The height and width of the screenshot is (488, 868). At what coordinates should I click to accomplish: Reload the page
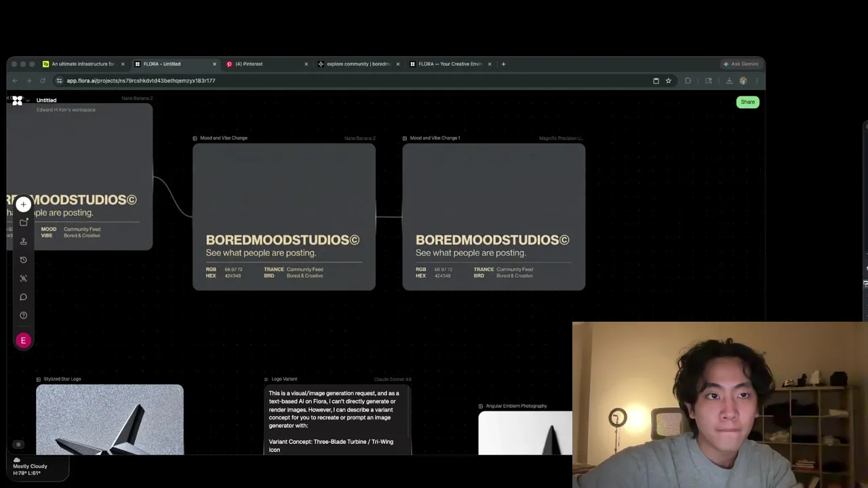click(42, 81)
